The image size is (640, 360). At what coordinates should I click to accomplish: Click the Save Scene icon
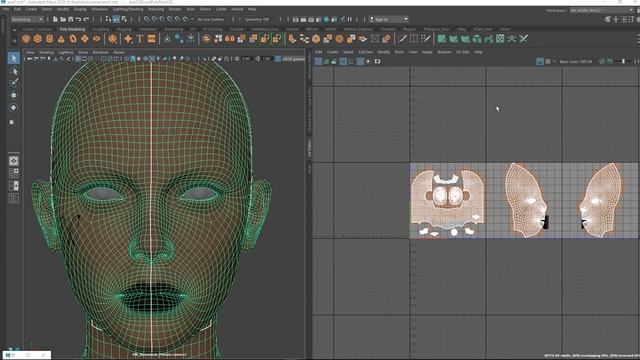[71, 19]
